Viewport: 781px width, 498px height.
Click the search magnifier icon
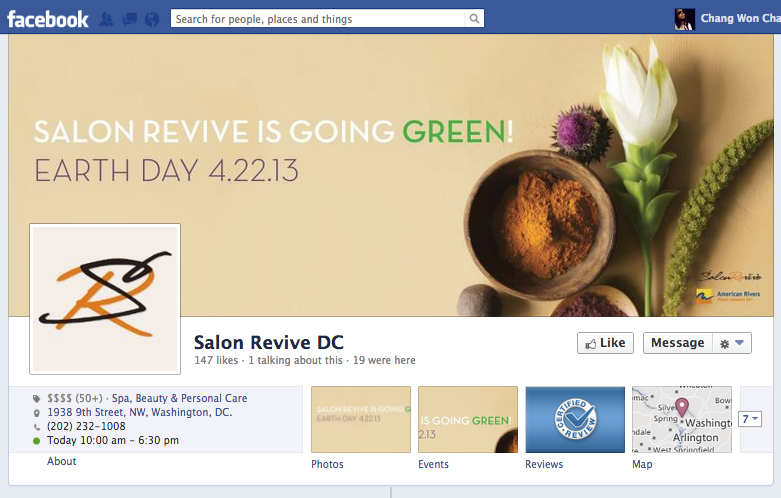coord(474,19)
